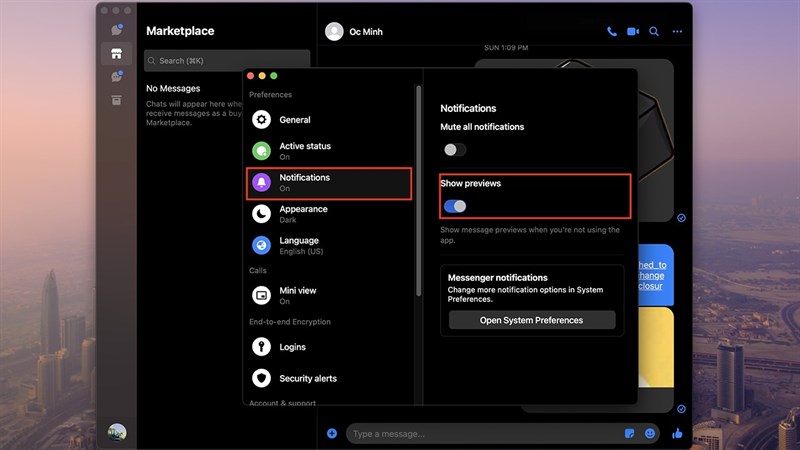Search in conversation magnifier icon
This screenshot has height=450, width=800.
point(654,32)
